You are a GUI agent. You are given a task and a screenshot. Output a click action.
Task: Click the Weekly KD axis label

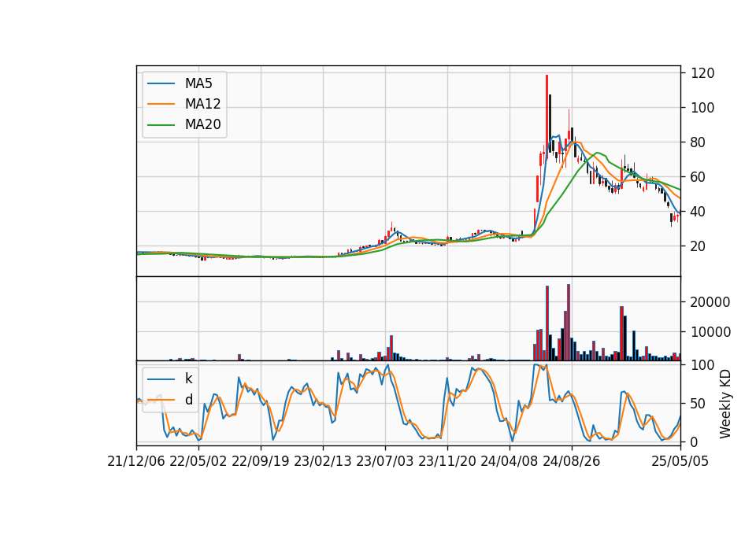725,404
